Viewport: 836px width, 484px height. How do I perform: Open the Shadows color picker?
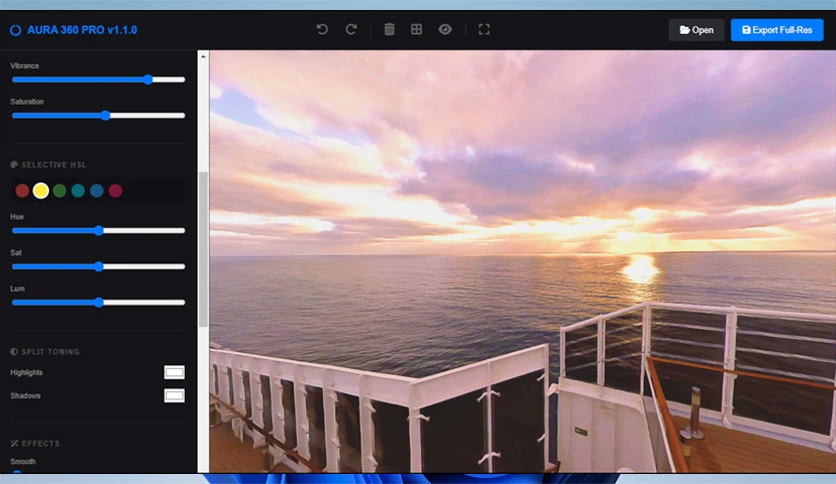pyautogui.click(x=174, y=396)
